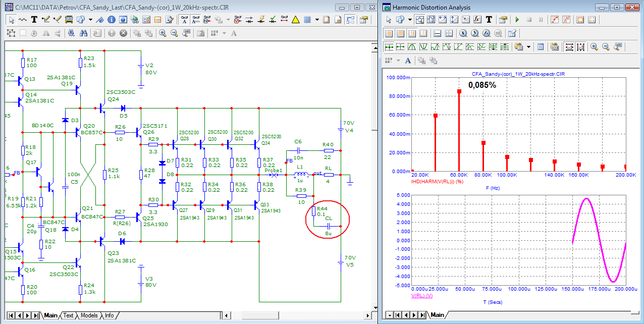The image size is (644, 324).
Task: Click the vertical scrollbar of the schematic window
Action: coord(374,177)
